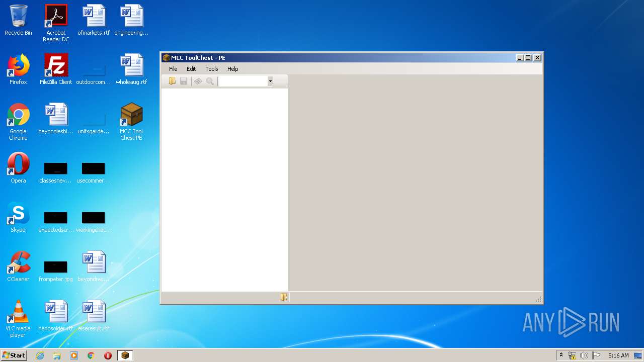
Task: Click the map eraser toolbar icon
Action: click(198, 81)
